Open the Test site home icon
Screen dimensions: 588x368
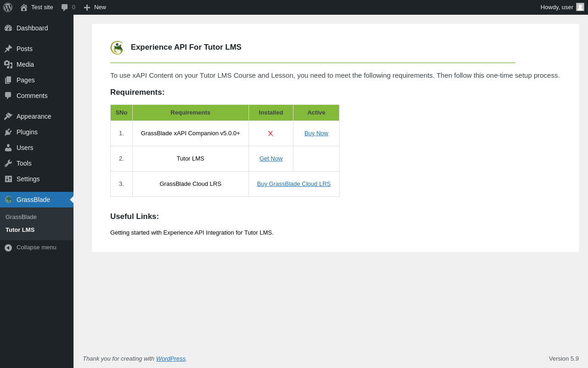tap(24, 7)
